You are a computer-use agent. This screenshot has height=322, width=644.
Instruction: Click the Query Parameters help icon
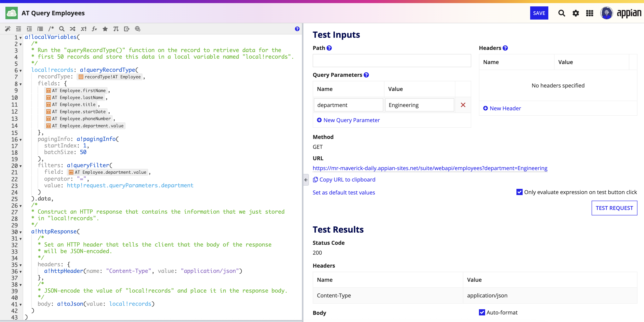click(366, 75)
